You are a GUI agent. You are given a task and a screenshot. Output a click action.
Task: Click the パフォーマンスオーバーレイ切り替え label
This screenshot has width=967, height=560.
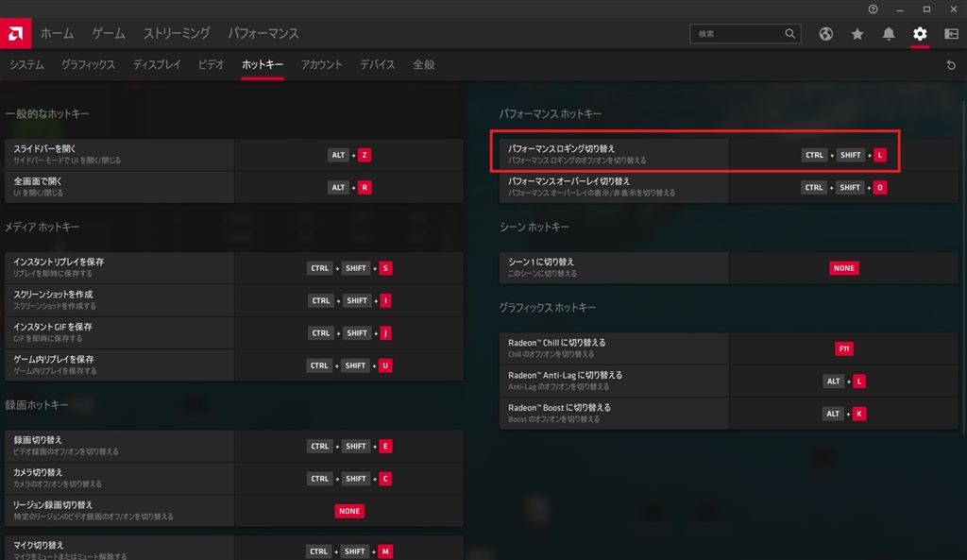[568, 181]
